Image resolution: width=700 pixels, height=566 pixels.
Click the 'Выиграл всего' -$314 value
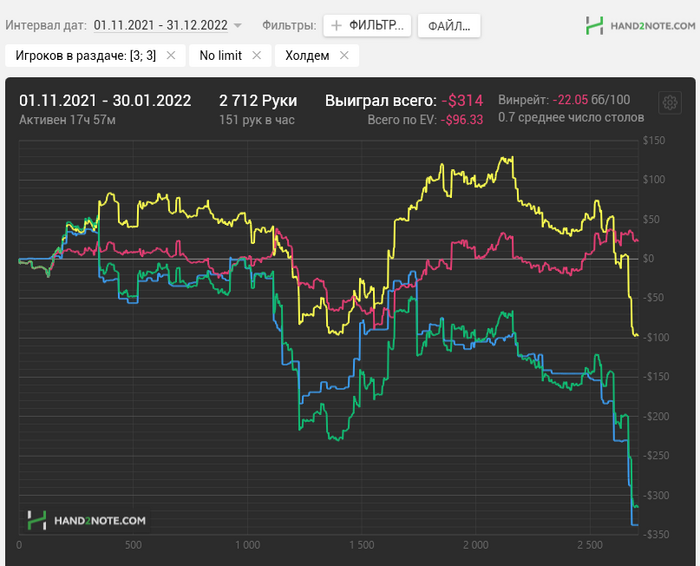pos(462,100)
